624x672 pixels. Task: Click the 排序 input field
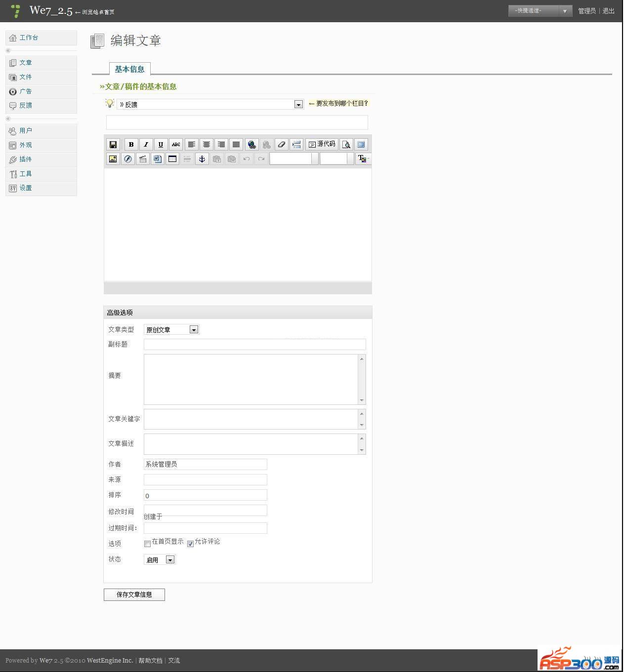(x=206, y=495)
